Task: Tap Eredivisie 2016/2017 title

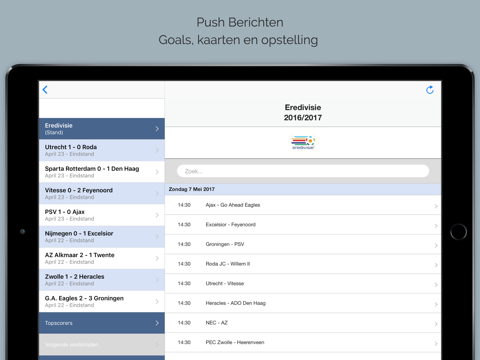Action: (303, 112)
